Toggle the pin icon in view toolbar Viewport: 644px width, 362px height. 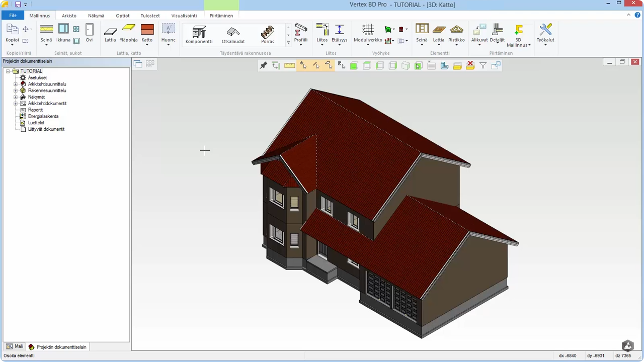click(263, 65)
